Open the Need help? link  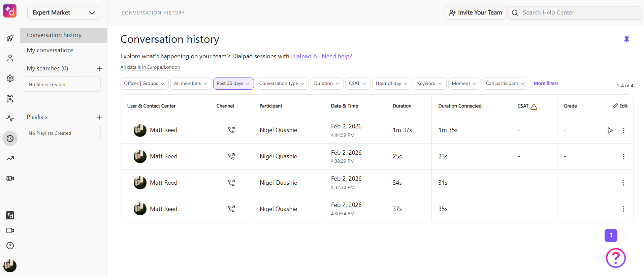[337, 56]
